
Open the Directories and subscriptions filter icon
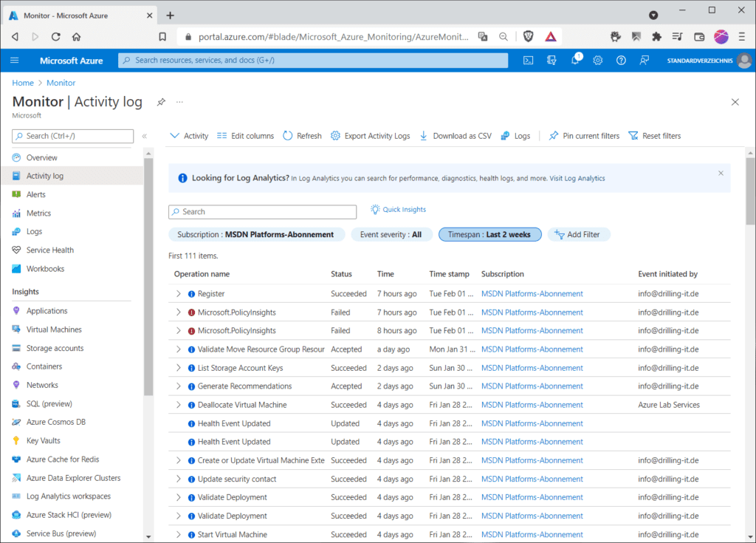point(551,61)
